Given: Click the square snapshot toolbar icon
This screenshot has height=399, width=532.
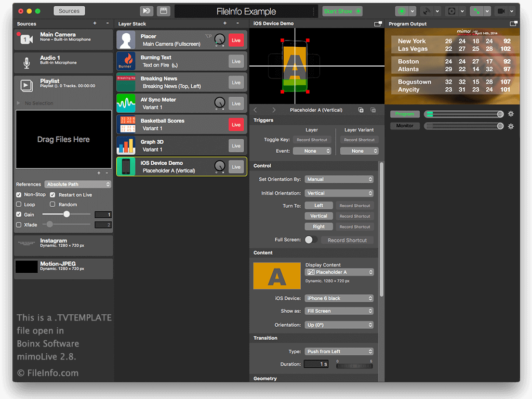Looking at the screenshot, I should 451,11.
